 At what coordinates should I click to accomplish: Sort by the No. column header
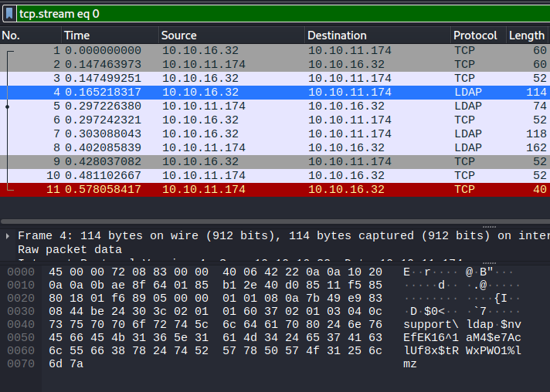[31, 35]
